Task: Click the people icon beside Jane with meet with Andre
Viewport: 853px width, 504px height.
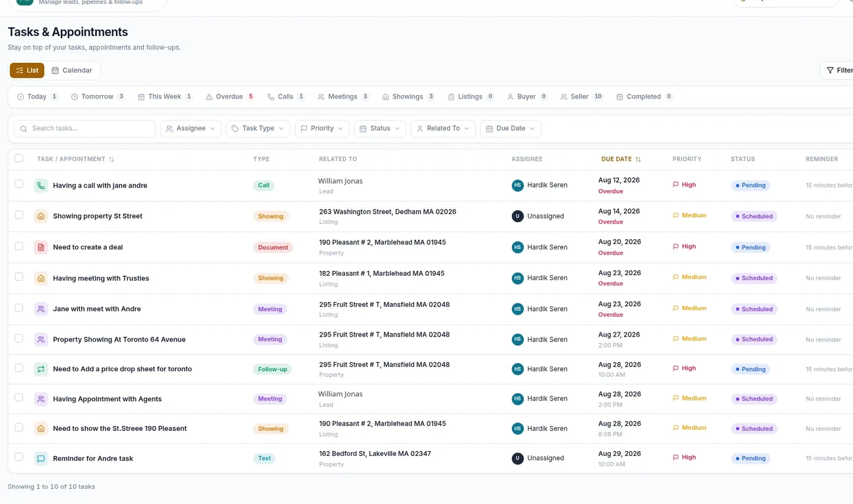Action: [x=41, y=309]
